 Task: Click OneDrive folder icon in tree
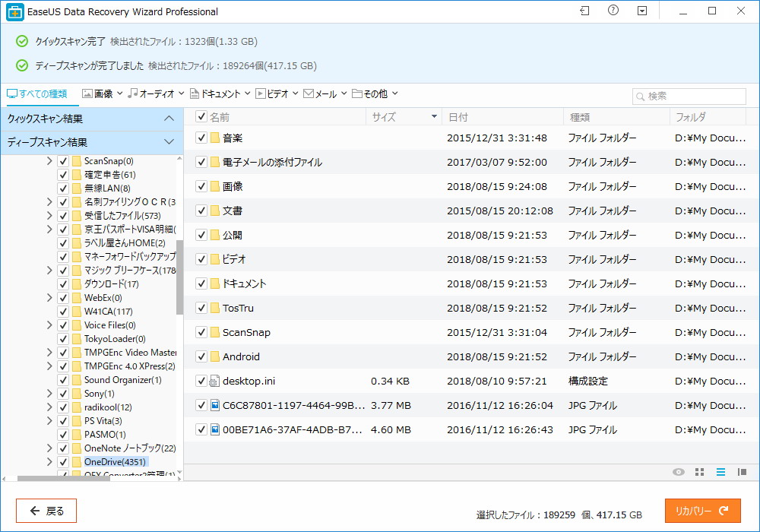[77, 462]
